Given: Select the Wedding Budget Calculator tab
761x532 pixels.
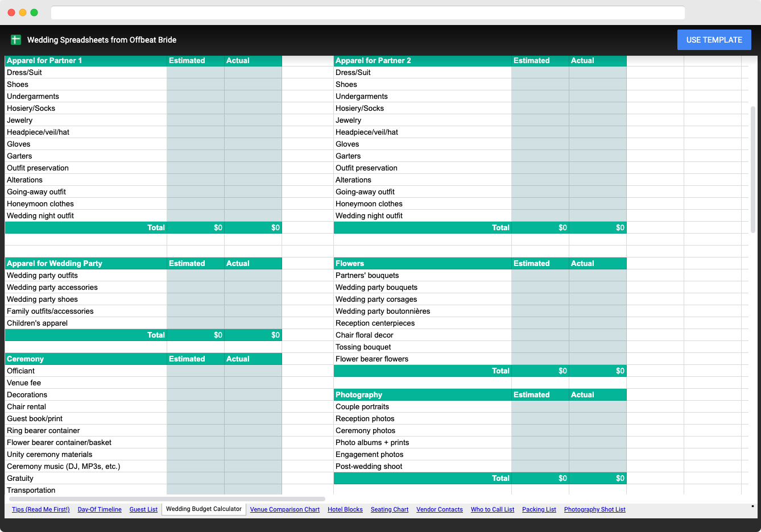Looking at the screenshot, I should 204,509.
